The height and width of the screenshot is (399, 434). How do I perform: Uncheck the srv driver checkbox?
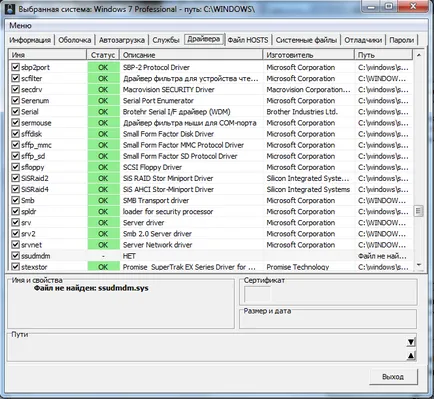15,222
